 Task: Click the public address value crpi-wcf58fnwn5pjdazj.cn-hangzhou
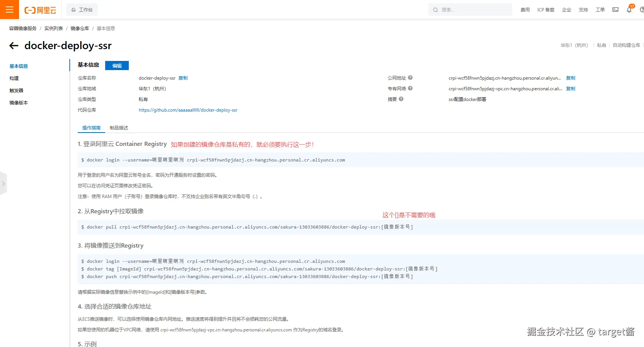tap(505, 78)
